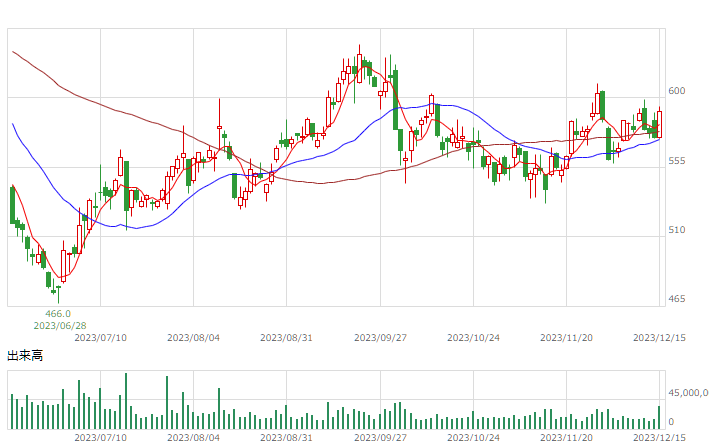The width and height of the screenshot is (709, 441).
Task: Click the last candlestick on 2023/12/15
Action: 660,124
